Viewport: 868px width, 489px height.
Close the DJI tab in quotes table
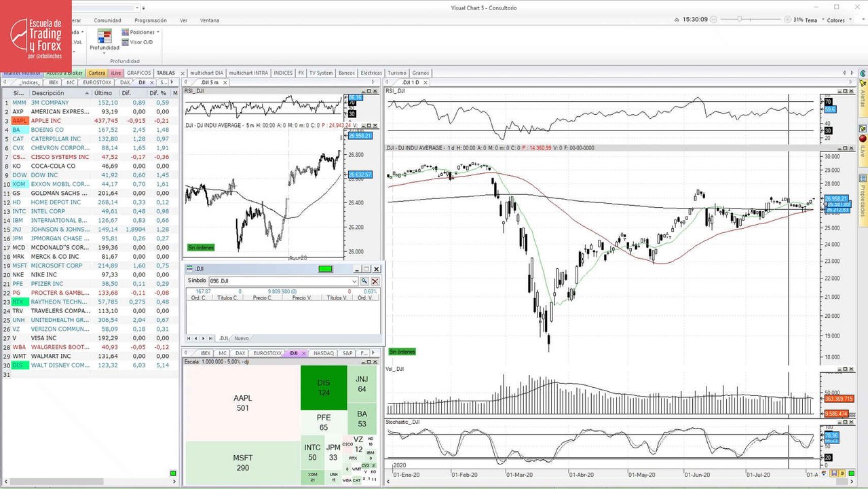(151, 82)
